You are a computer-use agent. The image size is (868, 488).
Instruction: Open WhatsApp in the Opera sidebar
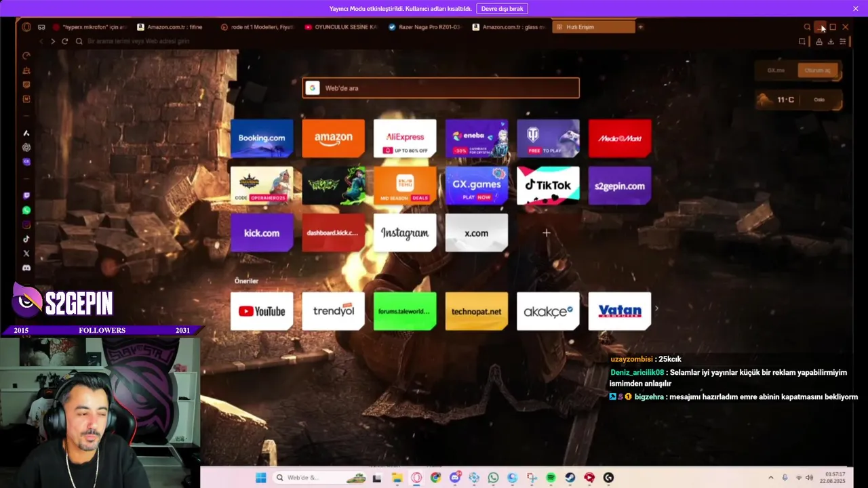coord(26,210)
